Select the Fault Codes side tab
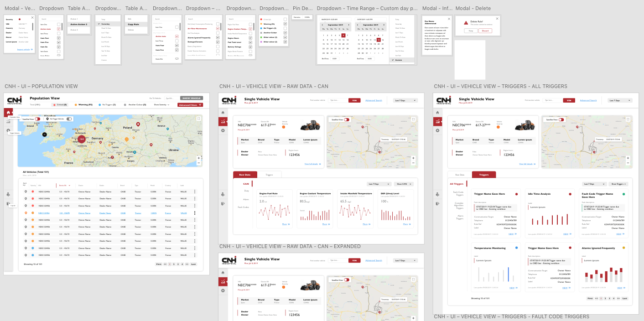The width and height of the screenshot is (644, 321). (243, 207)
